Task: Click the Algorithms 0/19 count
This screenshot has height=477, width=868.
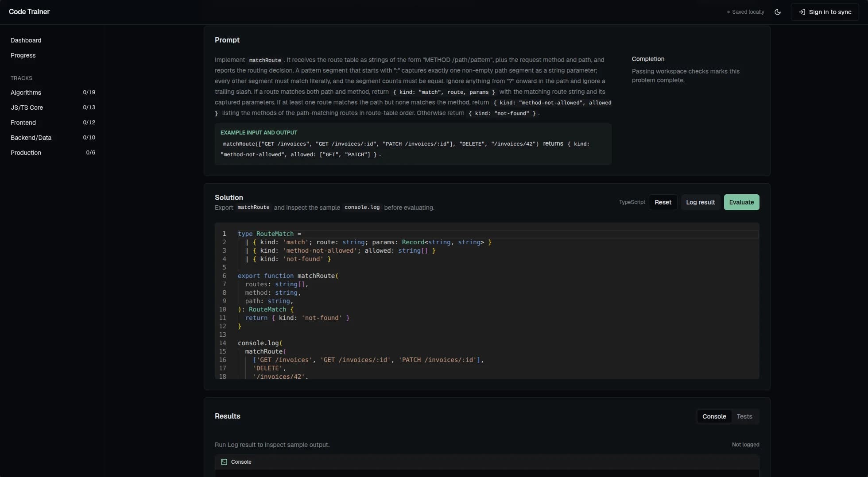Action: (x=89, y=92)
